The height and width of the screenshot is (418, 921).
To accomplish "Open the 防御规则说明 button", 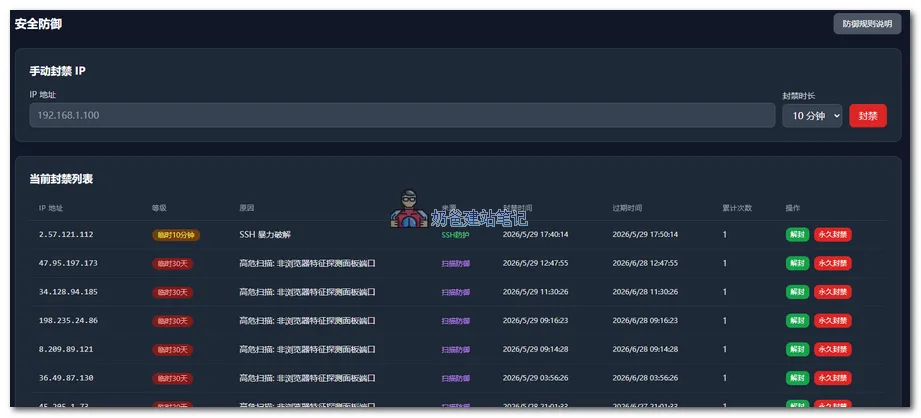I will pyautogui.click(x=866, y=24).
